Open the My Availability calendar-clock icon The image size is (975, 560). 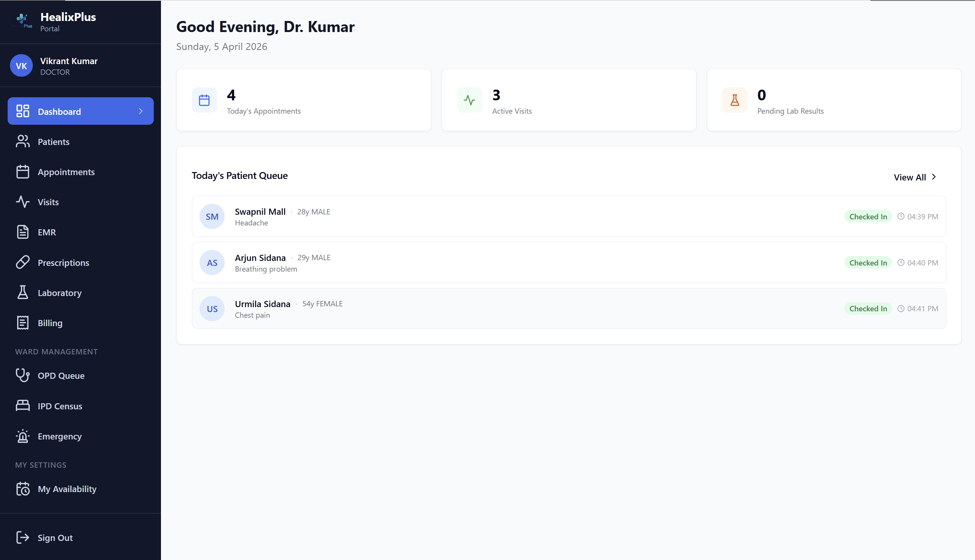23,488
